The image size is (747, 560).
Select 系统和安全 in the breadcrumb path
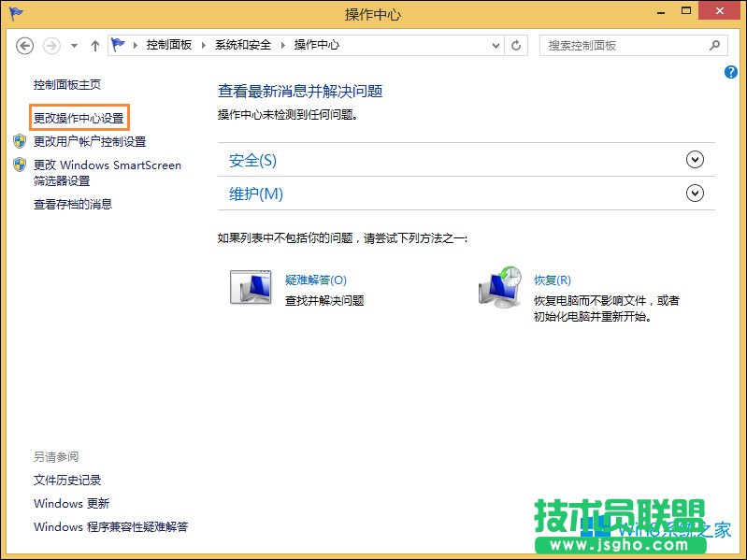(x=244, y=45)
